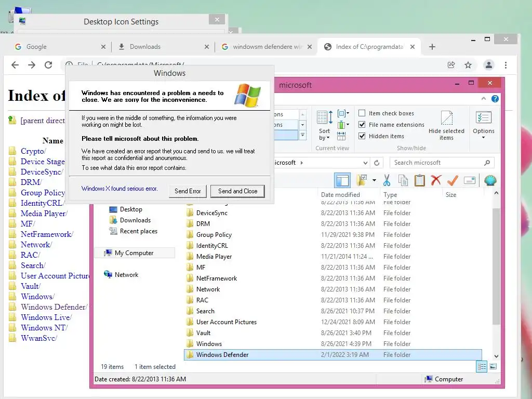Click Hide selected items icon
532x399 pixels.
pyautogui.click(x=446, y=118)
